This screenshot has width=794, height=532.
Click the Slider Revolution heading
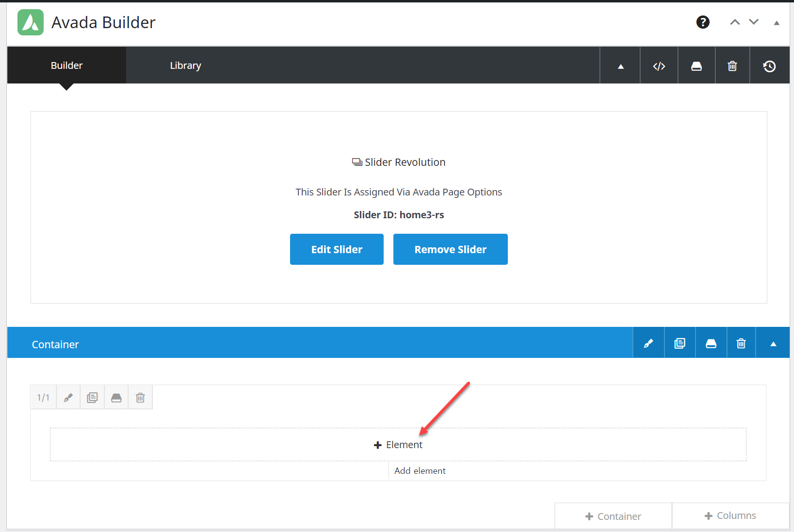[399, 162]
